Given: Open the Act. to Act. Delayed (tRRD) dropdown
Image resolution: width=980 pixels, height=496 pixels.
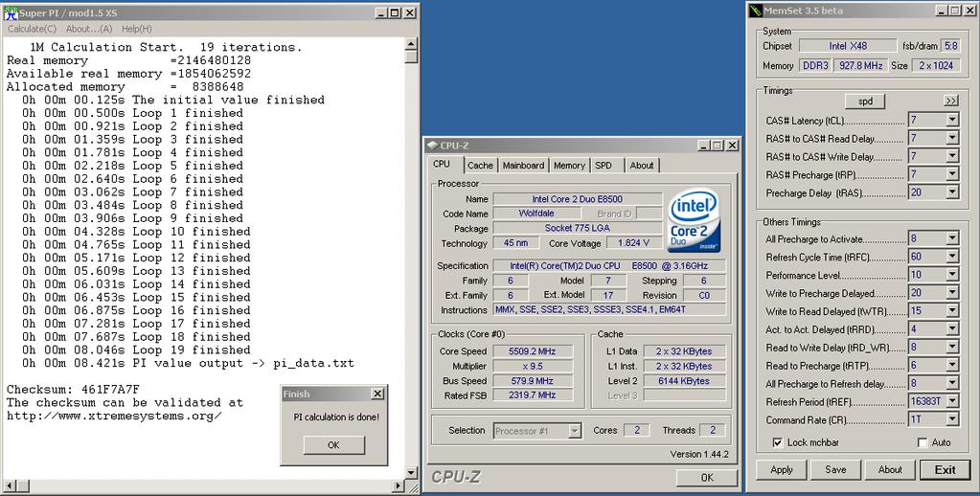Looking at the screenshot, I should 952,329.
